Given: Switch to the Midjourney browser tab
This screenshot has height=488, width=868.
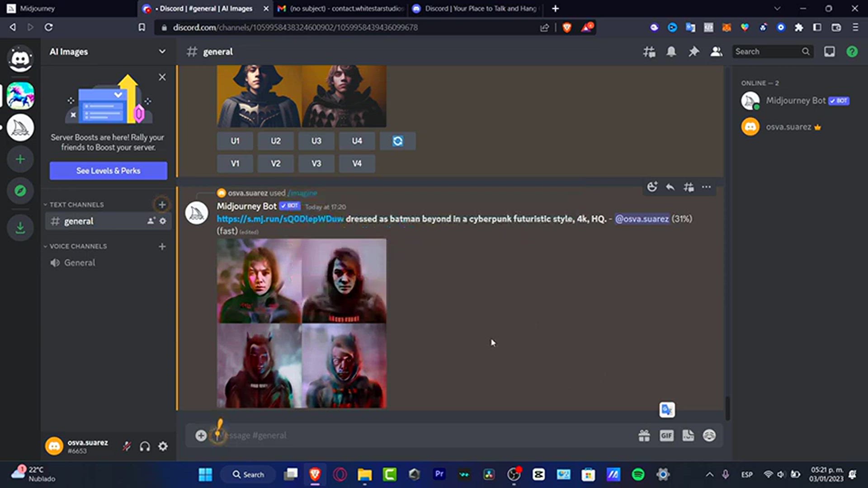Looking at the screenshot, I should pyautogui.click(x=68, y=9).
